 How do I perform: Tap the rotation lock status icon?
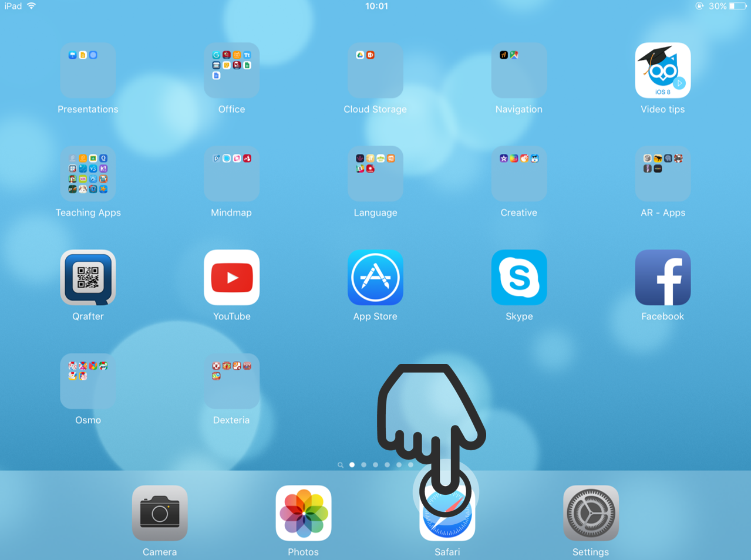click(x=699, y=6)
